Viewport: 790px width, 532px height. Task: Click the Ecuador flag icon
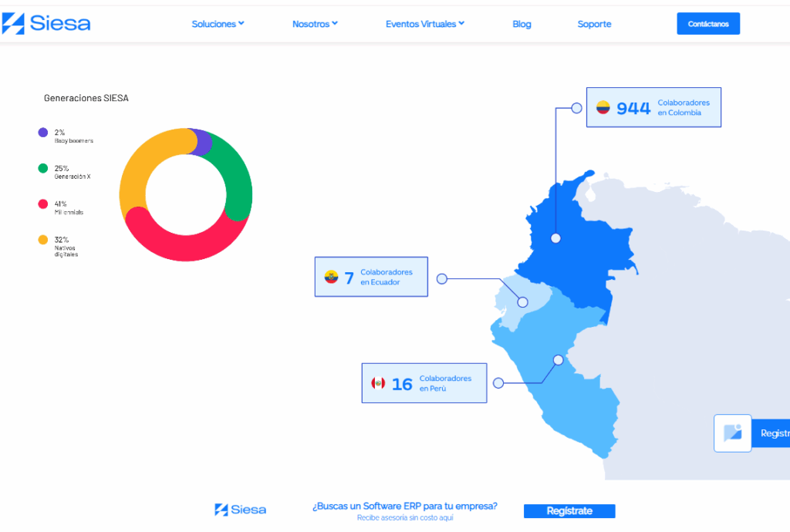point(331,277)
